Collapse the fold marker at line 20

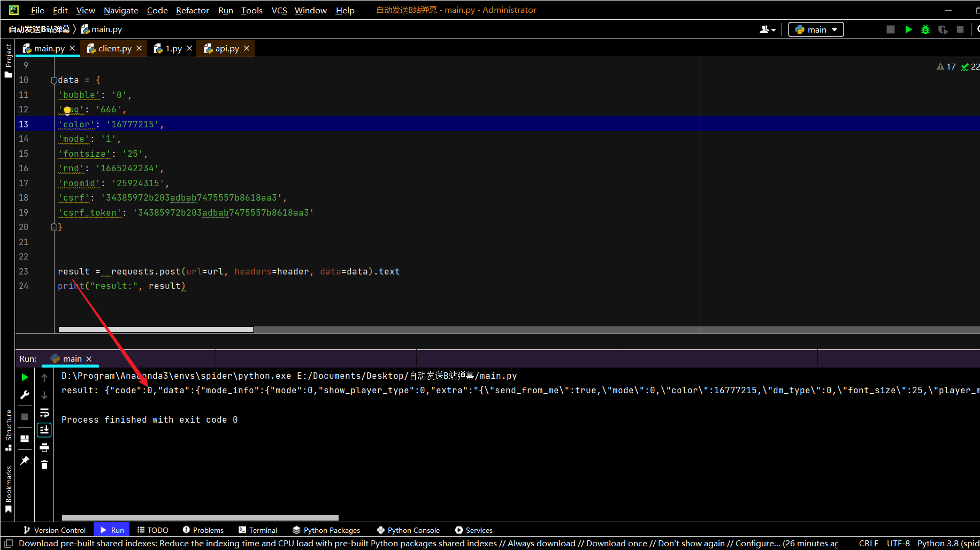53,227
